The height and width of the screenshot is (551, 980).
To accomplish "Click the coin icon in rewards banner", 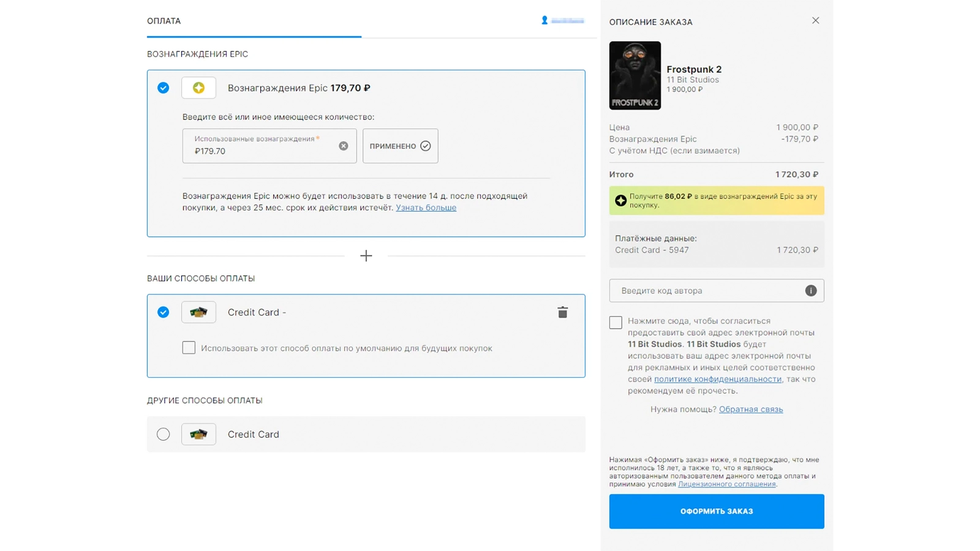I will click(620, 201).
